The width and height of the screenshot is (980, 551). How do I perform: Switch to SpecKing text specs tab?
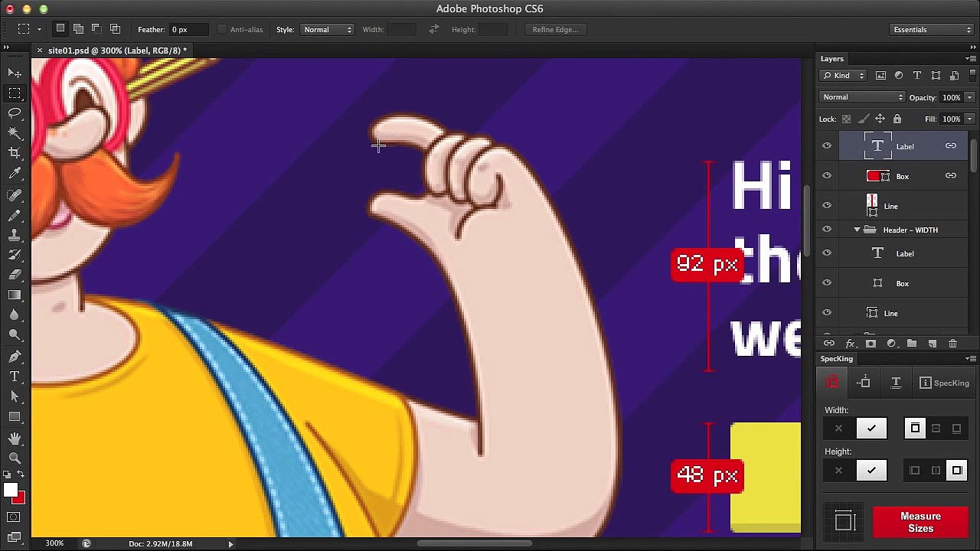[896, 383]
